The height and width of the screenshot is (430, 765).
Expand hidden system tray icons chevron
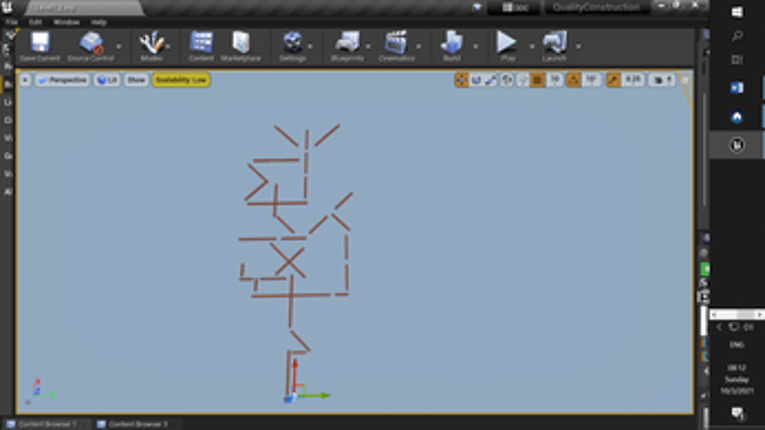point(719,327)
